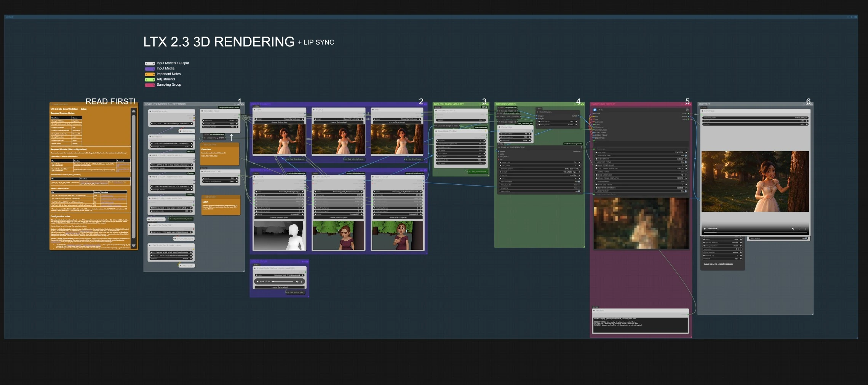Click choose file to upload in END node
This screenshot has width=868, height=385.
click(x=398, y=122)
